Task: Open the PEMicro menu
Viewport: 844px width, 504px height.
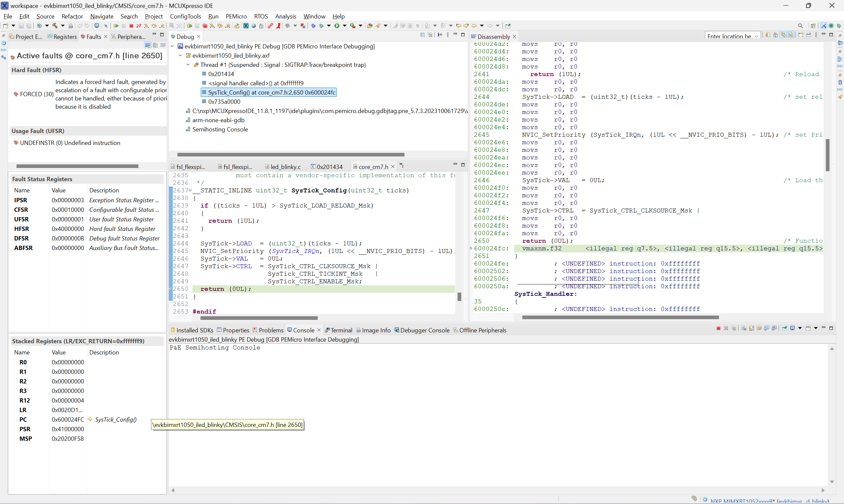Action: click(236, 16)
